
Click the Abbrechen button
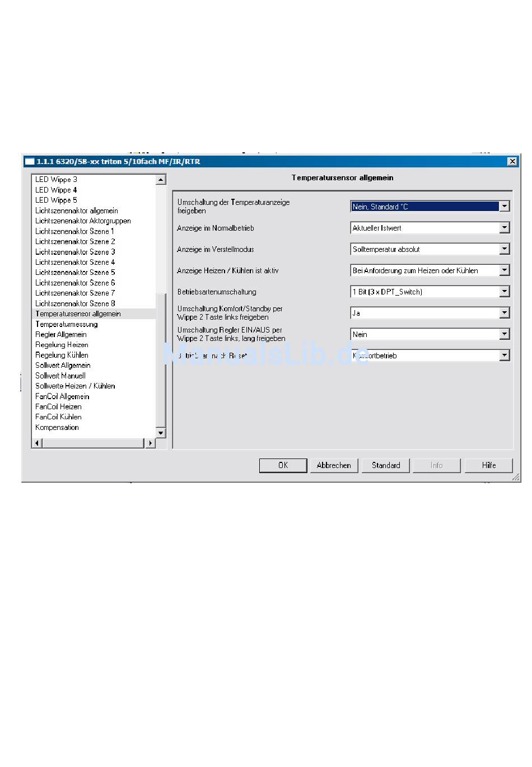[x=334, y=465]
